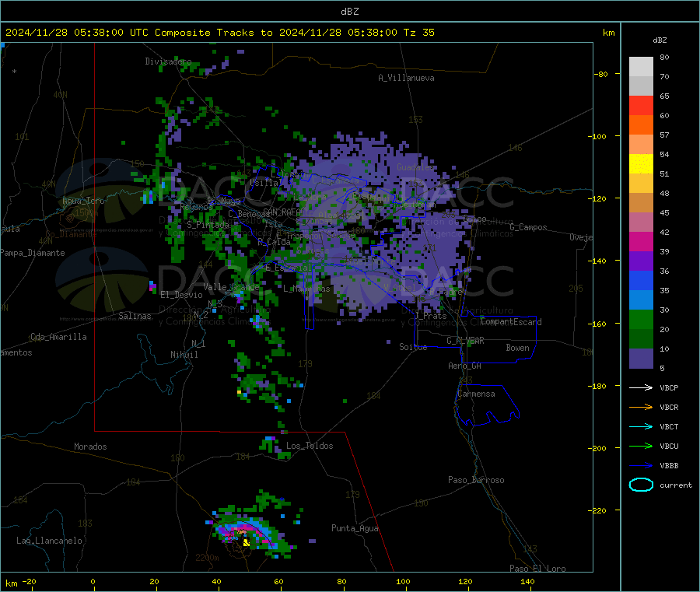Click the Paso_Barroso map label
700x592 pixels.
coord(476,480)
